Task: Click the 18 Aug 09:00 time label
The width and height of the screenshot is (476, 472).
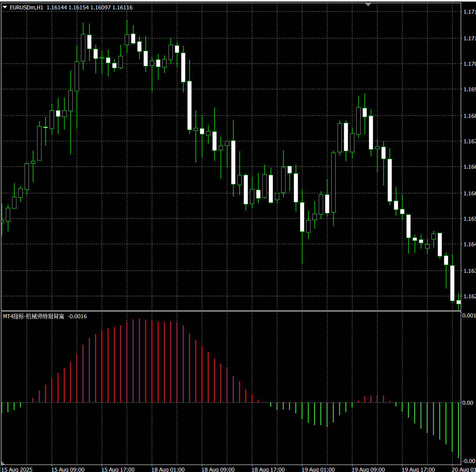Action: 218,469
